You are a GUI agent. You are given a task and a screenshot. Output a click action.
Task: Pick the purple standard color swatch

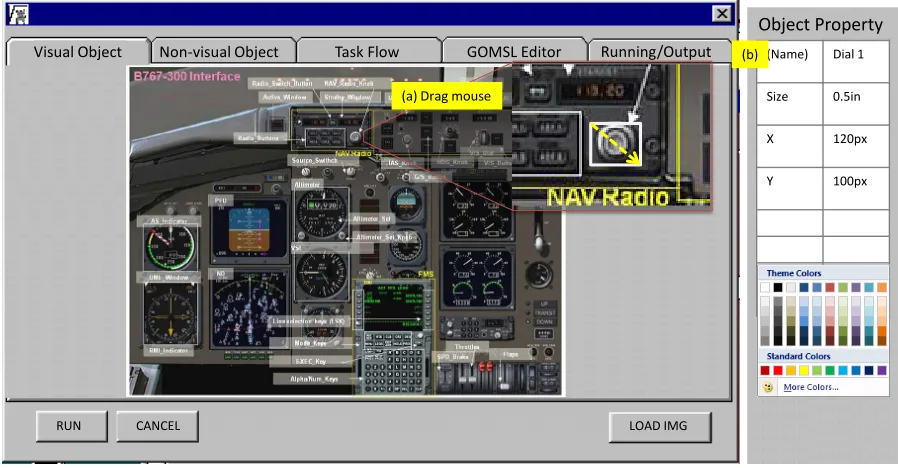pos(882,371)
